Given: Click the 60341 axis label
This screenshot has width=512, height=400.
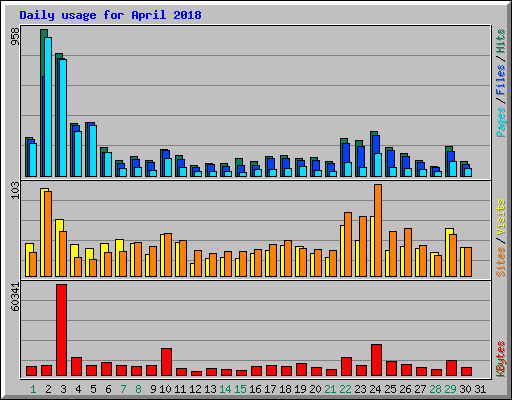Looking at the screenshot, I should tap(15, 297).
